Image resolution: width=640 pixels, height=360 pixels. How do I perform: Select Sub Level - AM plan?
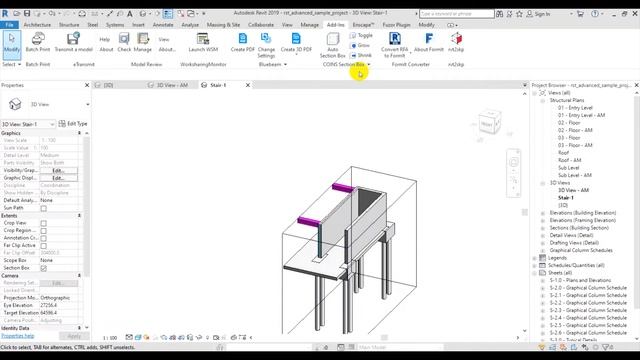click(x=575, y=175)
